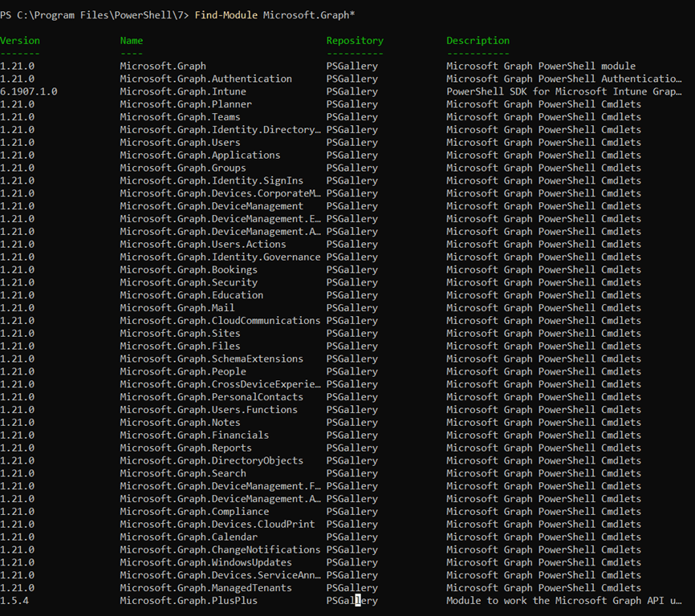Select the Microsoft.Graph.Users.Functions module name
Image resolution: width=695 pixels, height=616 pixels.
click(x=209, y=410)
